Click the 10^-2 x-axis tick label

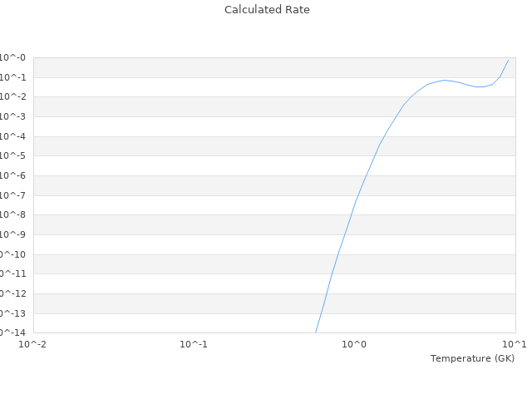[x=33, y=344]
